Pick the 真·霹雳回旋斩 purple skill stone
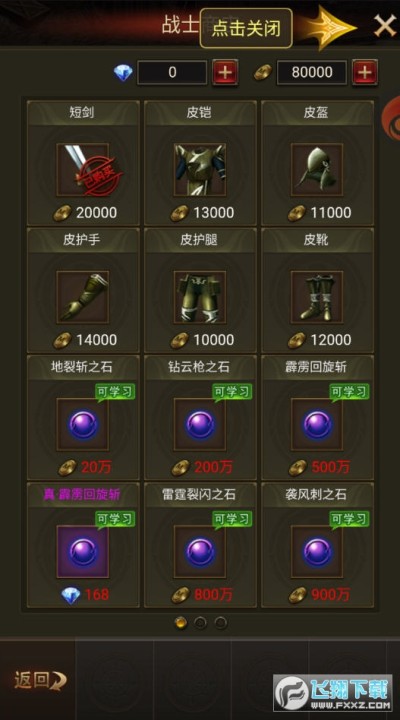 (x=83, y=551)
